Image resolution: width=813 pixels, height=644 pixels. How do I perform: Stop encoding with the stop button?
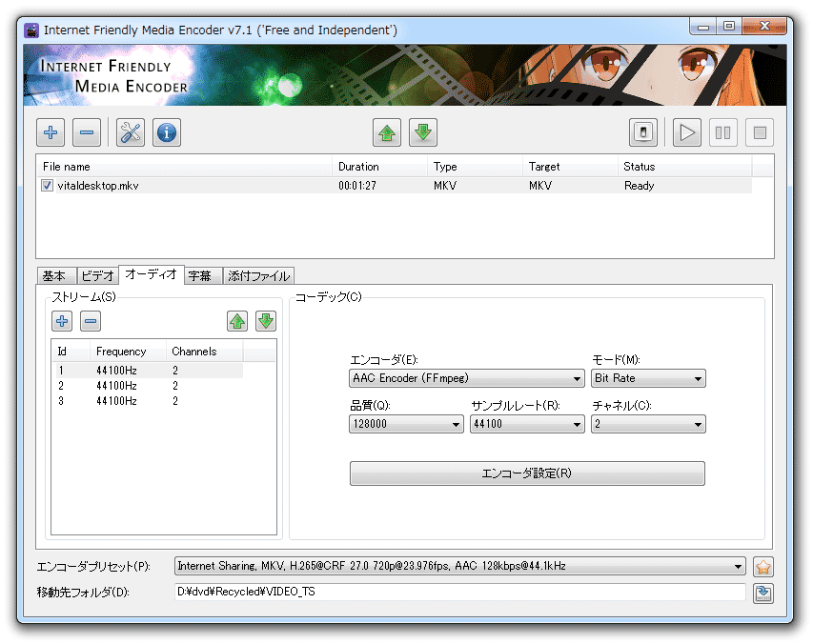point(760,132)
